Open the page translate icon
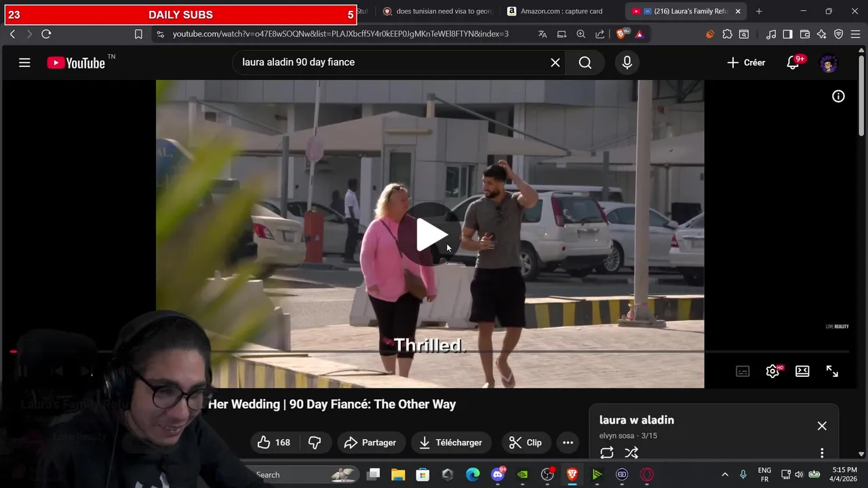This screenshot has width=868, height=488. pos(542,34)
